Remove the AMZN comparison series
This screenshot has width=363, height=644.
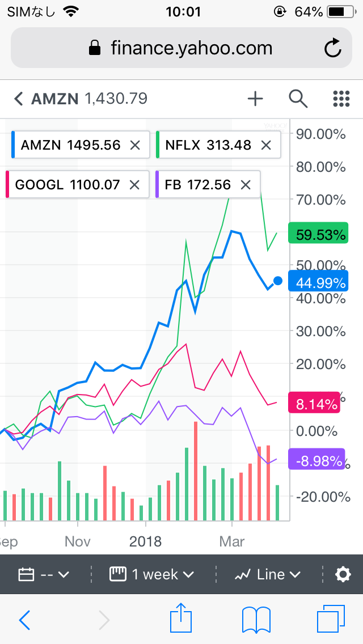click(x=135, y=145)
